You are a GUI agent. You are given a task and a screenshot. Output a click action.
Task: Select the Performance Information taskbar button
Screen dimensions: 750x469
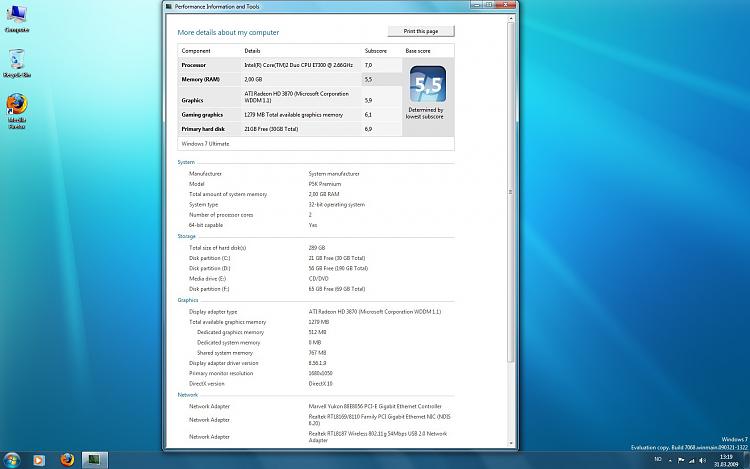pyautogui.click(x=94, y=460)
